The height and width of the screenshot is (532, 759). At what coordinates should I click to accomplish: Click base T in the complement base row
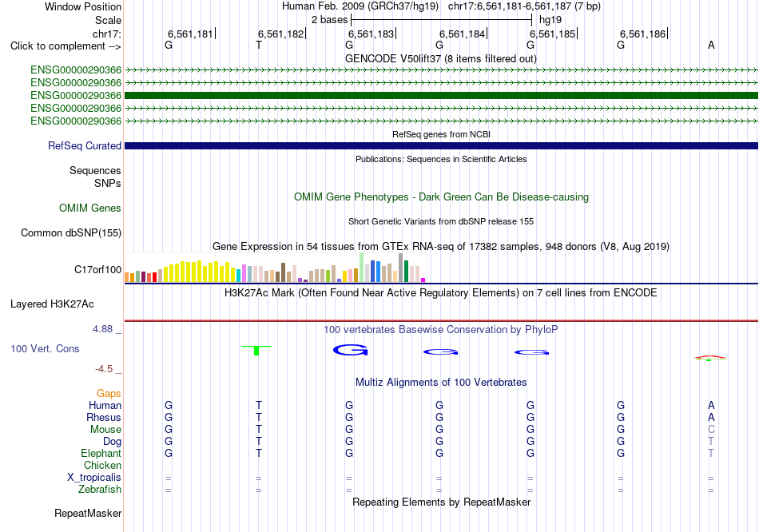tap(259, 46)
